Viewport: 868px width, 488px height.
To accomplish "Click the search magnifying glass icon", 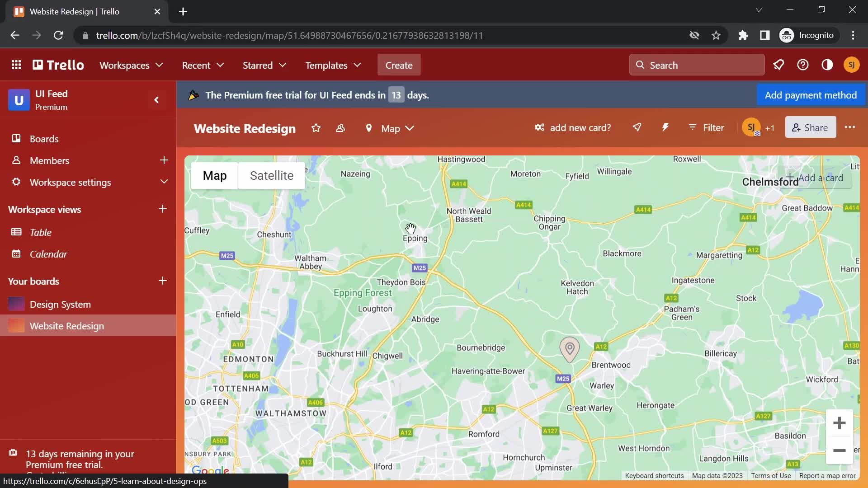I will pos(641,65).
